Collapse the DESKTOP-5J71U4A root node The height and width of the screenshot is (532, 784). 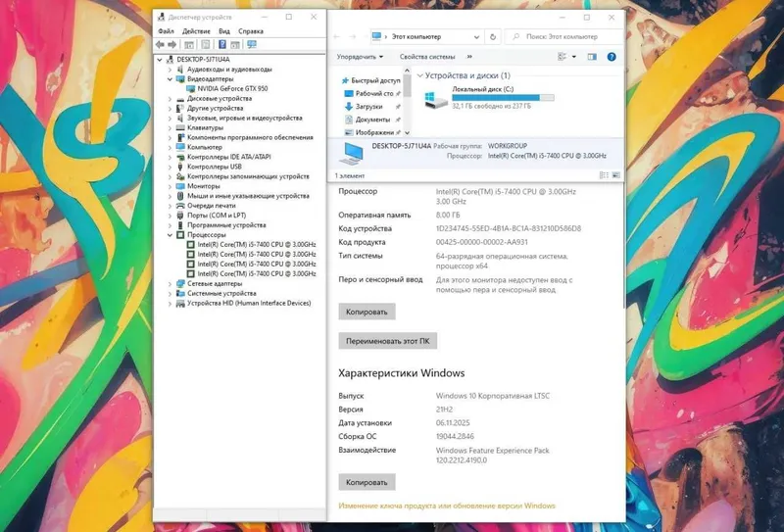(160, 60)
